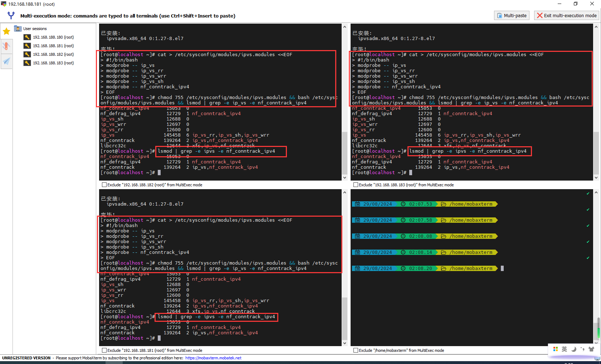The height and width of the screenshot is (364, 601).
Task: Click Multi-paste button
Action: click(512, 15)
